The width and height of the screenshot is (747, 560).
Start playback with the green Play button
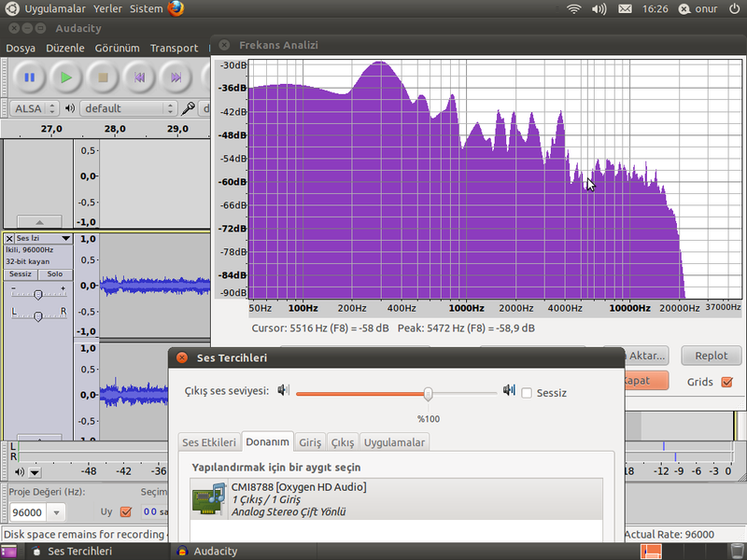pos(66,77)
